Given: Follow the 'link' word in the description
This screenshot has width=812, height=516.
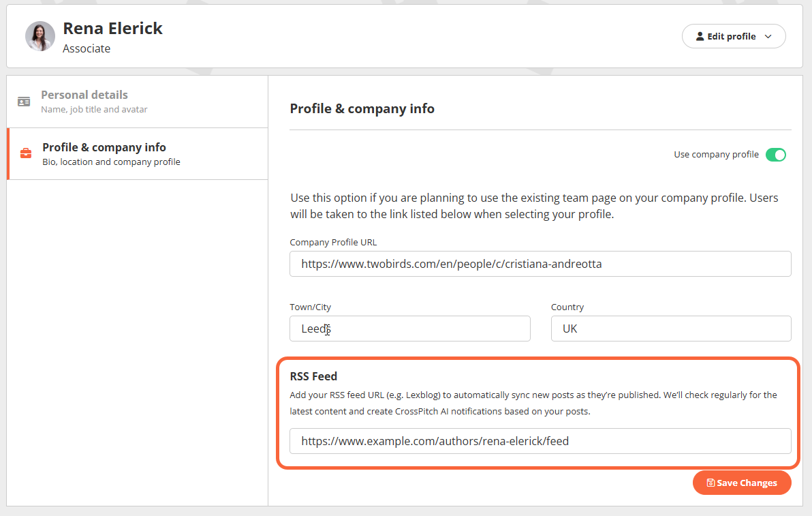Looking at the screenshot, I should pyautogui.click(x=398, y=214).
